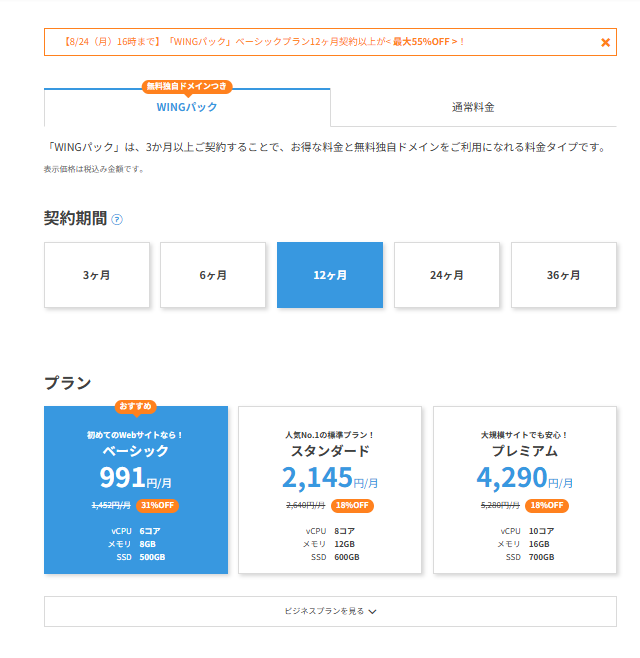Screen dimensions: 640x658
Task: Click the 表示価格は税込み金額です note
Action: (x=94, y=169)
